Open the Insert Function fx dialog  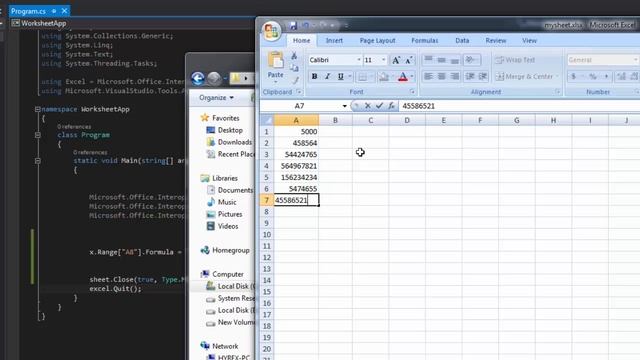391,106
